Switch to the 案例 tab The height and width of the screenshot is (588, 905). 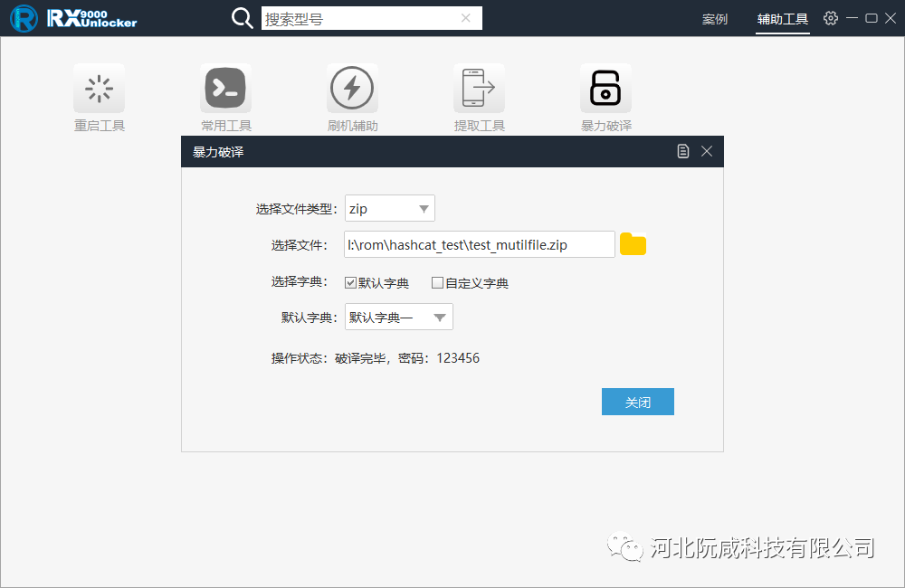(715, 19)
